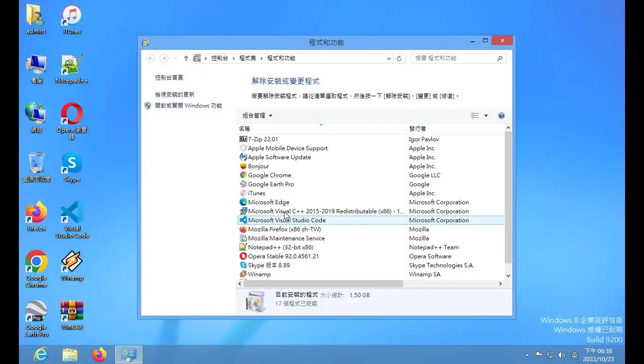
Task: Open 開啟或關閉 Windows 功能 link
Action: [x=188, y=106]
